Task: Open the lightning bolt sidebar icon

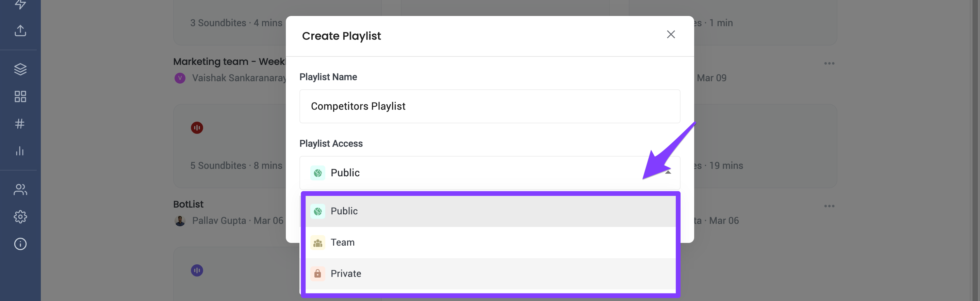Action: pyautogui.click(x=20, y=4)
